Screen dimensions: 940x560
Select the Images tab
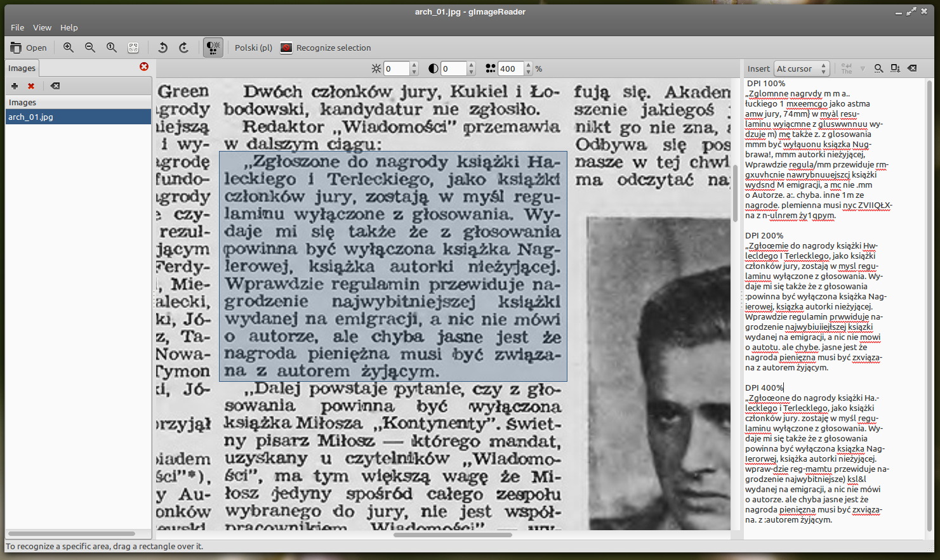click(x=22, y=68)
